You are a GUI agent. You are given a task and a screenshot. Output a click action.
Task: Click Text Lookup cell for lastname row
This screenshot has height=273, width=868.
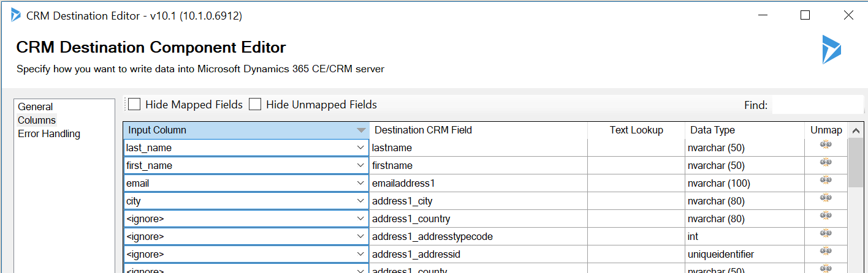click(636, 148)
